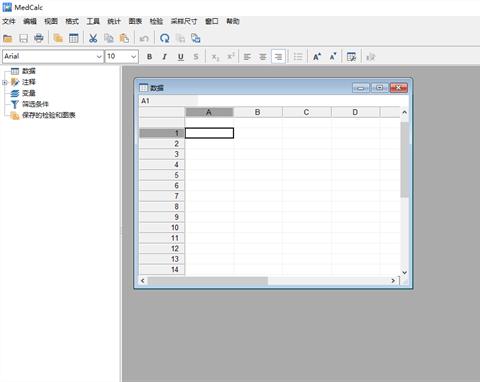Click column B header
This screenshot has height=382, width=480.
258,112
